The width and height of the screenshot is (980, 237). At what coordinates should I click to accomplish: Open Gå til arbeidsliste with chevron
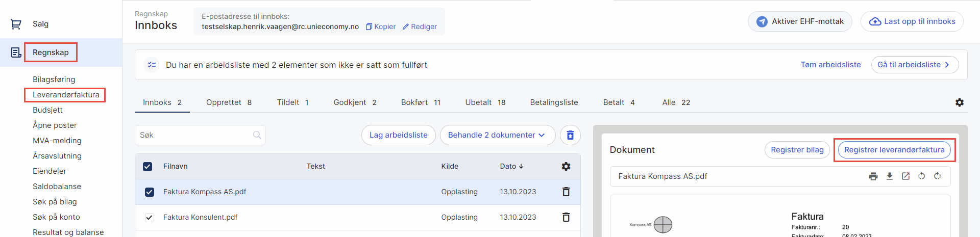[x=914, y=65]
